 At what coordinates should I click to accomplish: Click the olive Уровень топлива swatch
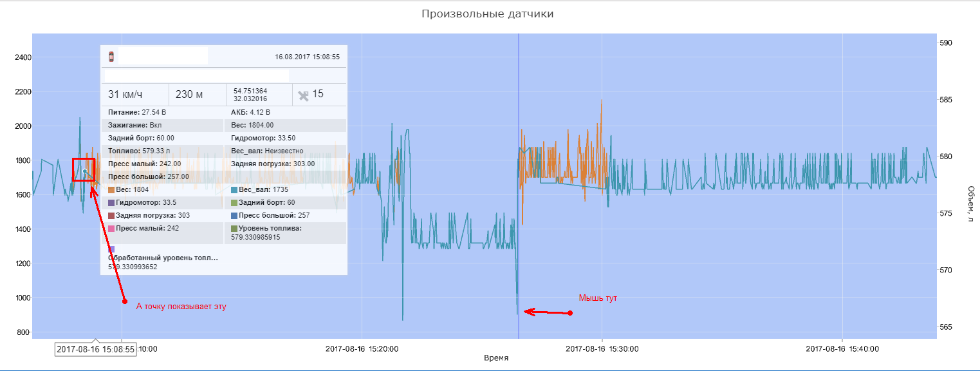click(234, 229)
